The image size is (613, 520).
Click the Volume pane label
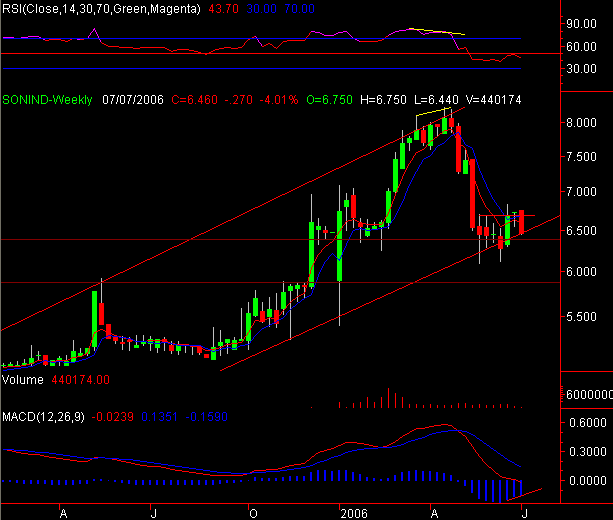[x=23, y=380]
